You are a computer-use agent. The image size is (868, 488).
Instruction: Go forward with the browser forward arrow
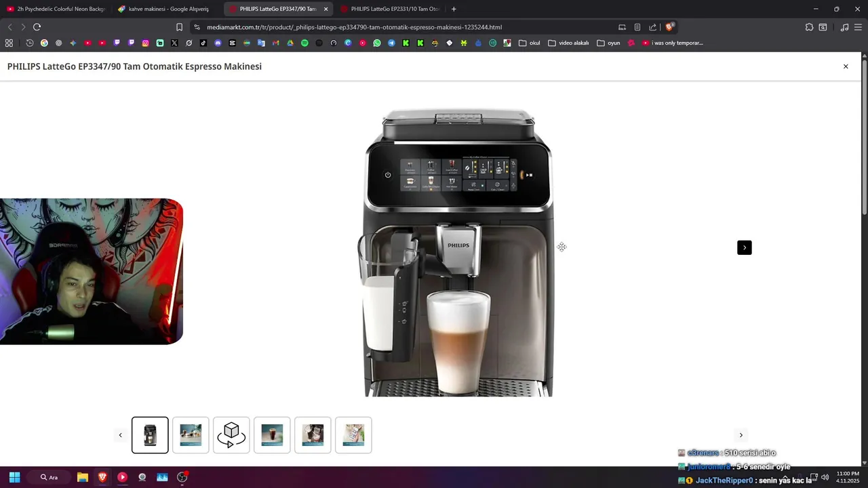[x=23, y=27]
